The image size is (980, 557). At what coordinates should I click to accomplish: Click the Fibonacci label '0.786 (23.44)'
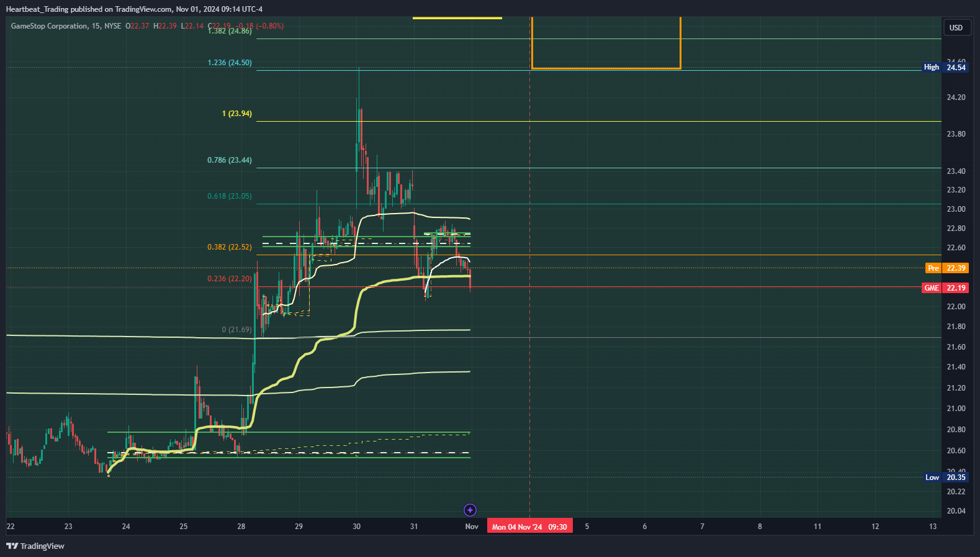(x=230, y=160)
